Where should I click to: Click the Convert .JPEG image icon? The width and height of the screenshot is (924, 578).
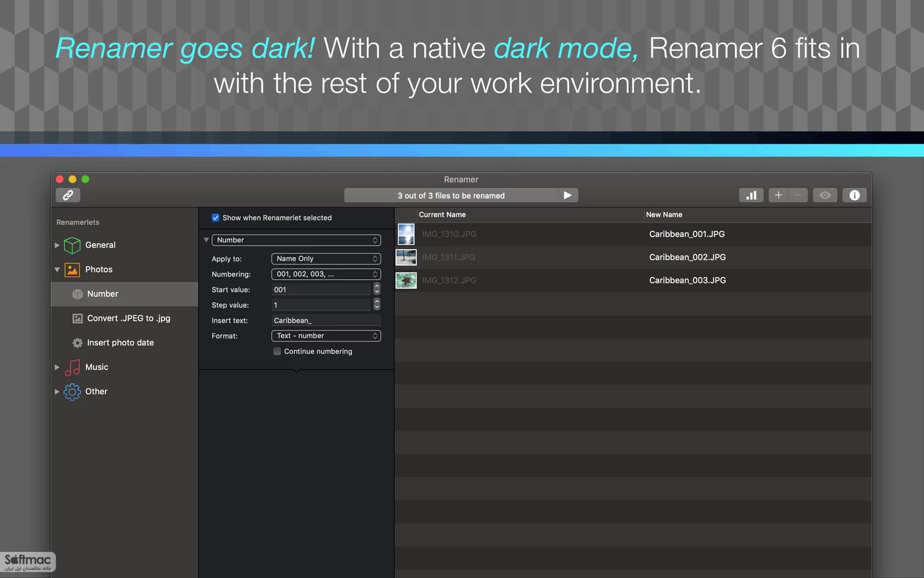(x=78, y=318)
